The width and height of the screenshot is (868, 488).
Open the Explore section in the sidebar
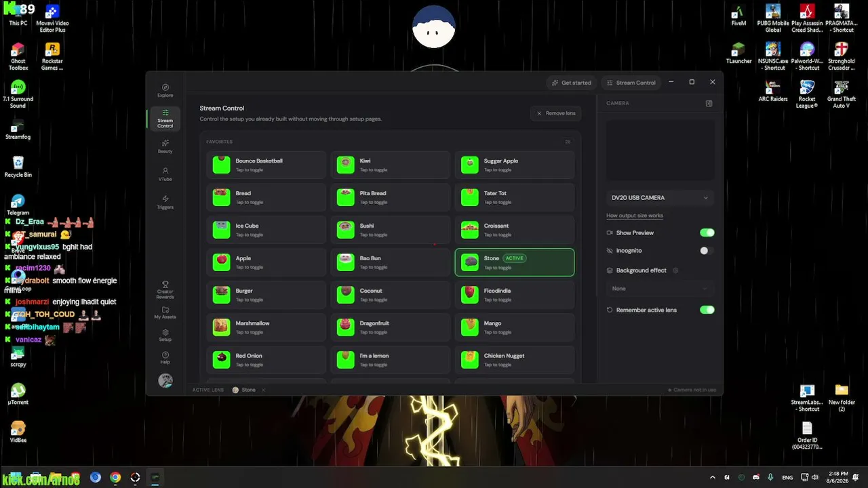coord(165,90)
